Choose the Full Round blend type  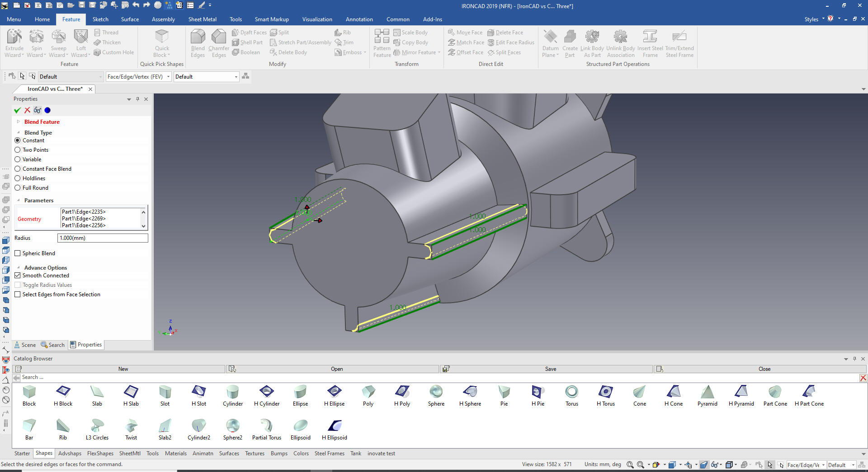coord(18,188)
